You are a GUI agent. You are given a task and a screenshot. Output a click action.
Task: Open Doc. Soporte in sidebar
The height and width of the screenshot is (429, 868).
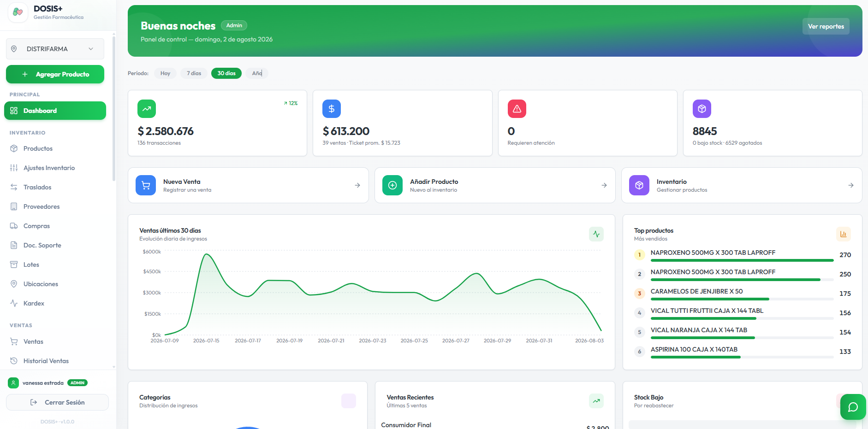[x=55, y=245]
